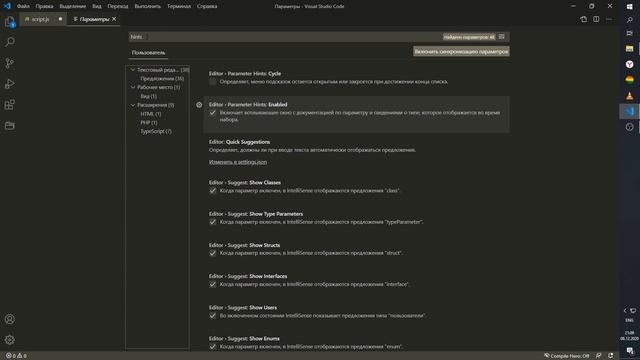Image resolution: width=640 pixels, height=360 pixels.
Task: Open the Переход menu
Action: [118, 6]
